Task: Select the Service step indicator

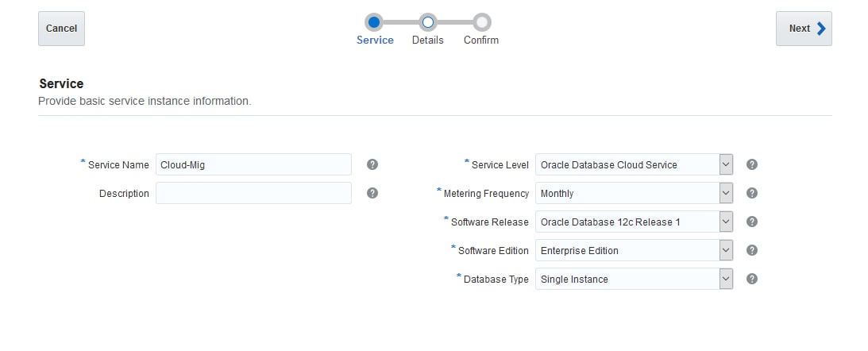Action: pos(374,23)
